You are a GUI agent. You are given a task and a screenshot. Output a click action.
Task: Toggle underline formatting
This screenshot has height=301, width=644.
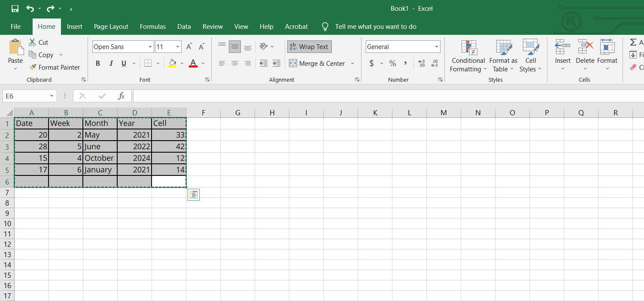click(x=123, y=63)
